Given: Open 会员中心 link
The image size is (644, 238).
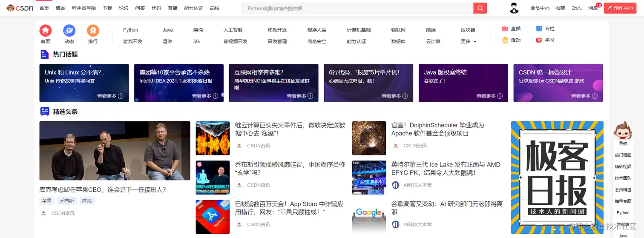Looking at the screenshot, I should 540,8.
